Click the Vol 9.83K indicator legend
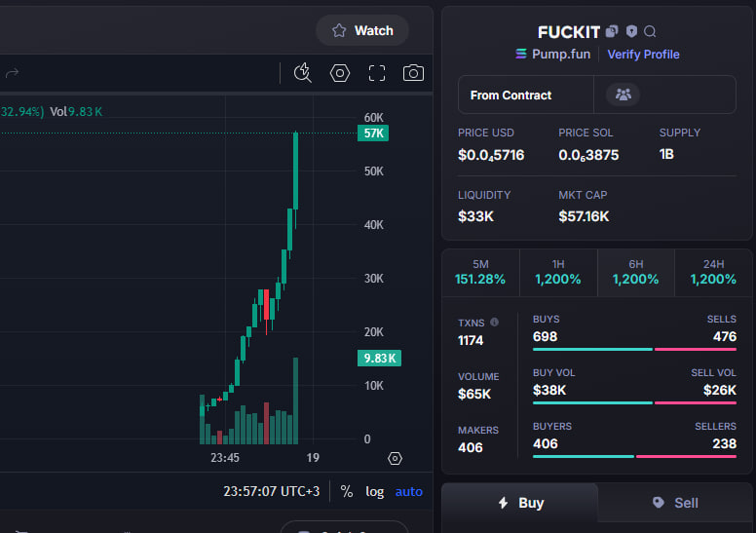Viewport: 756px width, 533px height. [76, 111]
